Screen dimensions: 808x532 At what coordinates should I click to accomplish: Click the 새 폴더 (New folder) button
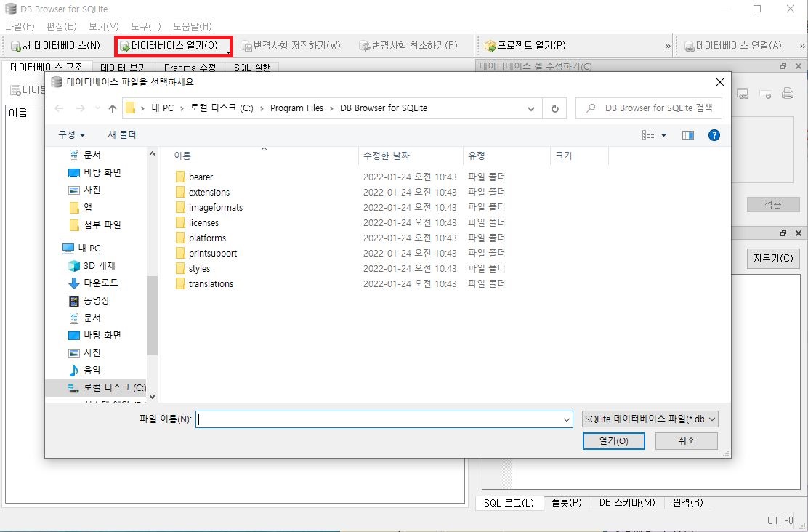point(121,135)
